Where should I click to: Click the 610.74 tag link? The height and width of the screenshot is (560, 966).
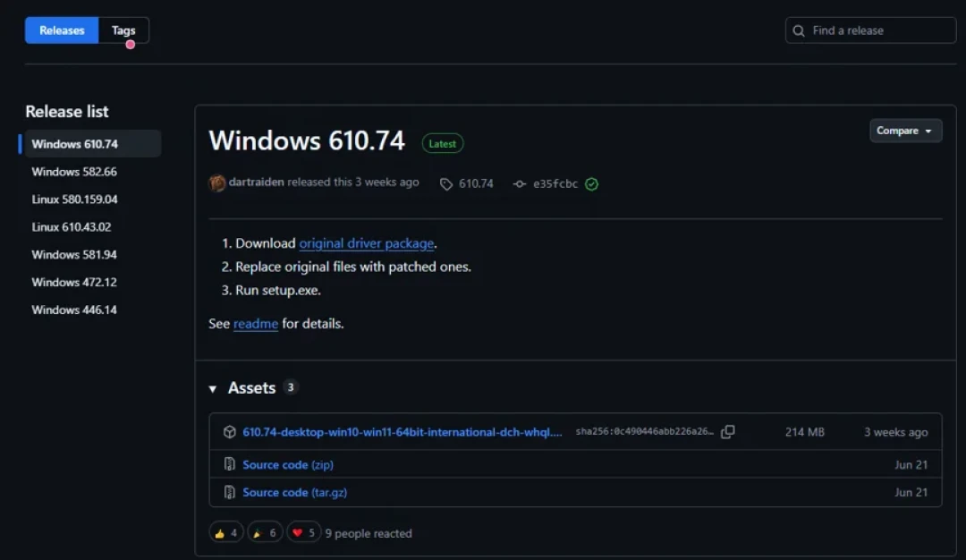pyautogui.click(x=476, y=183)
